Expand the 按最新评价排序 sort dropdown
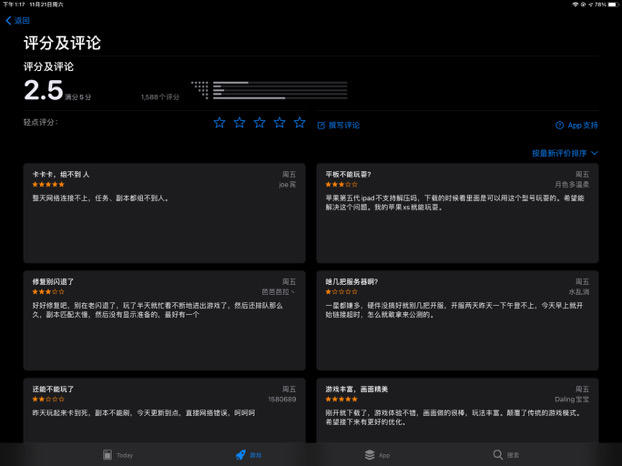Screen dimensions: 622x466 click(x=565, y=153)
